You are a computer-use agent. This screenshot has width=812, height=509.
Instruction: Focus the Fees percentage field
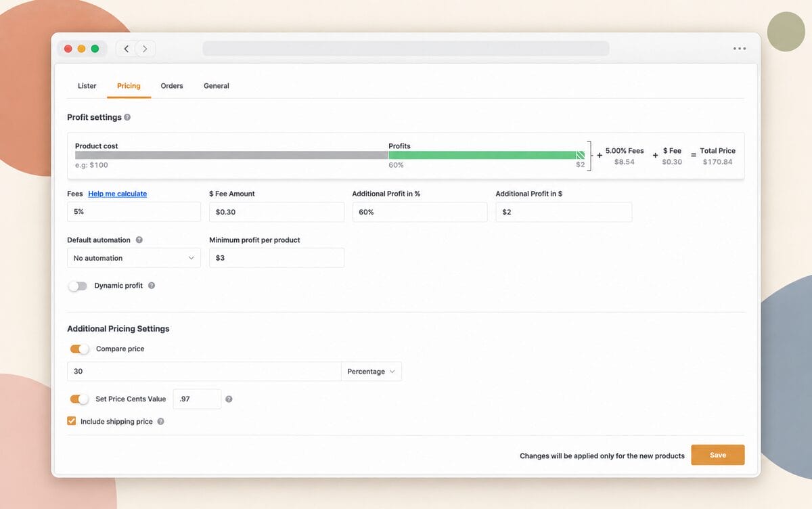(x=134, y=212)
